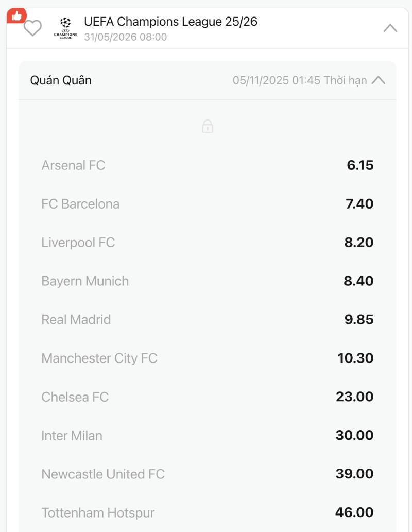Viewport: 412px width, 532px height.
Task: Choose Inter Milan odds 30.00
Action: [x=354, y=436]
